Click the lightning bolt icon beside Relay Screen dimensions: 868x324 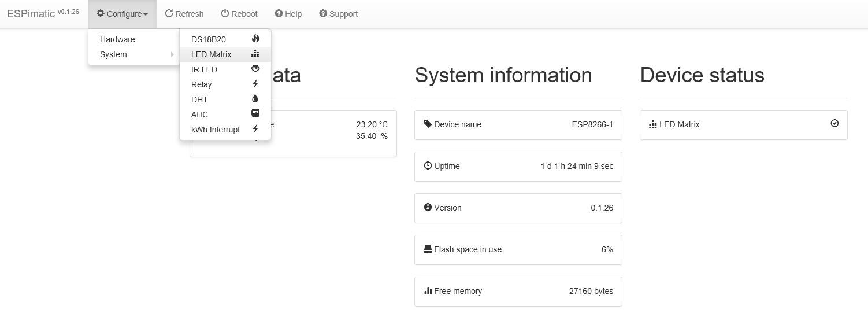pos(255,84)
